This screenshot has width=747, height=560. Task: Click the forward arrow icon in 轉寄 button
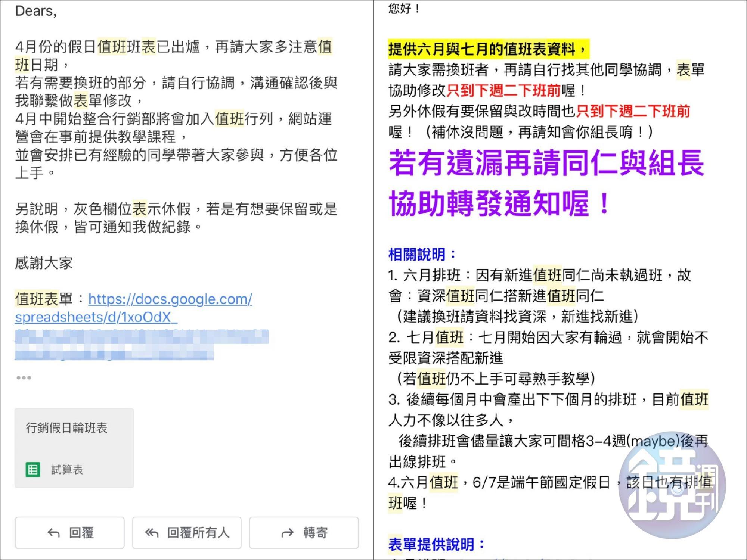click(x=287, y=533)
